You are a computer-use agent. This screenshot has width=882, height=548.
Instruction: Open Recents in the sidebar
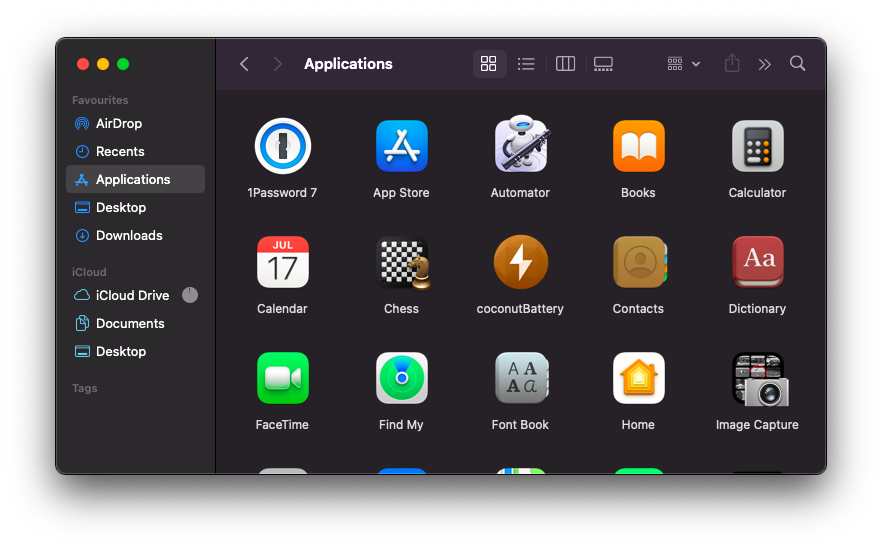click(x=136, y=151)
